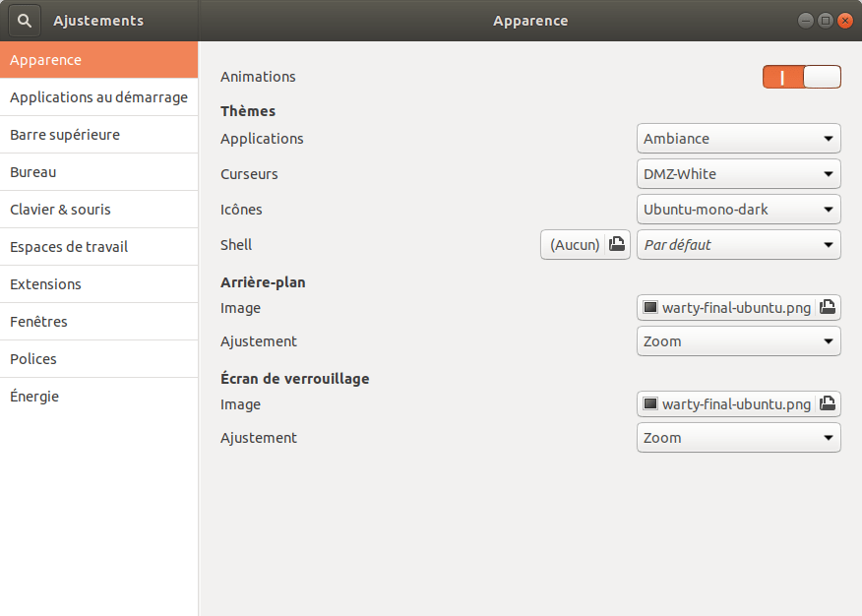Click the search magnifier icon in header
Viewport: 862px width, 616px height.
pyautogui.click(x=25, y=21)
